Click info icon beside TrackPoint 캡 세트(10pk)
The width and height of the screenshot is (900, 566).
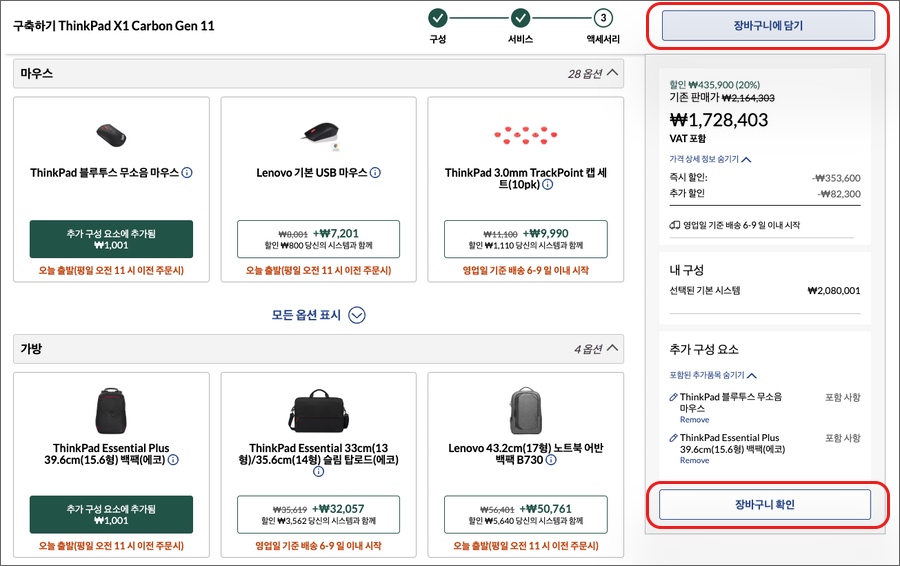(x=548, y=184)
